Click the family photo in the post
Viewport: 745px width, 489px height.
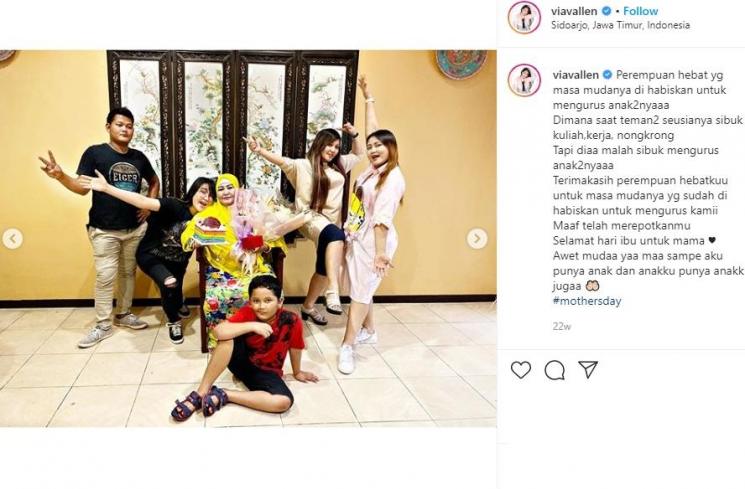(x=248, y=239)
